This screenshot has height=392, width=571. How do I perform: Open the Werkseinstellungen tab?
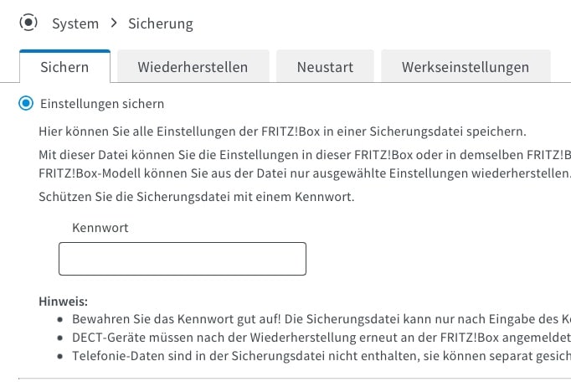coord(466,67)
